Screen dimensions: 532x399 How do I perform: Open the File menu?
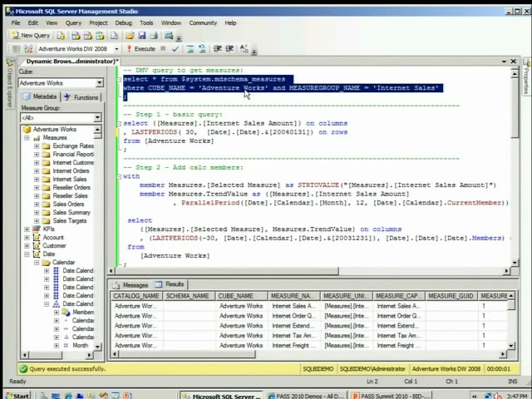click(16, 22)
